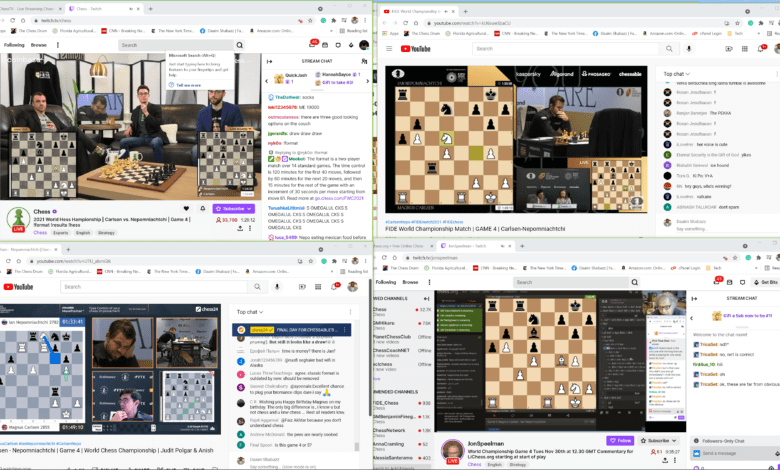Open the more options dots under the Chess stream
This screenshot has height=470, width=780.
coord(250,228)
